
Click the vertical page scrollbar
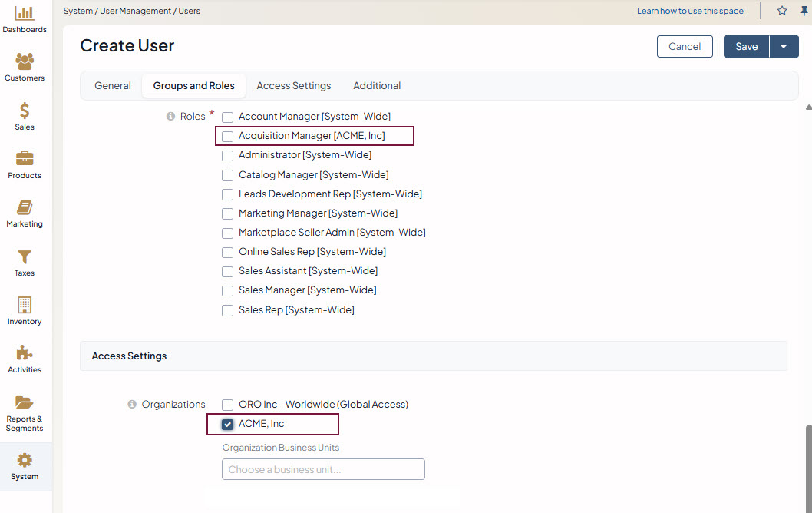pos(807,461)
